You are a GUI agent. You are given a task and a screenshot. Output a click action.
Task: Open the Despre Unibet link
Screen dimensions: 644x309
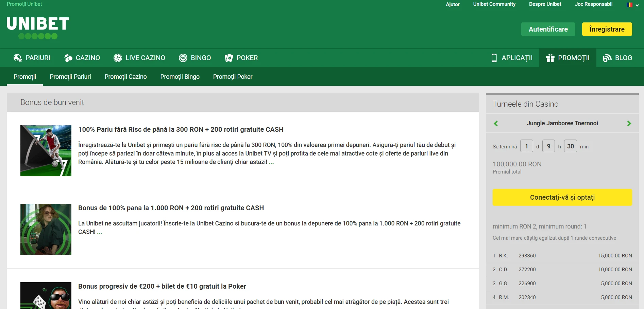[545, 4]
